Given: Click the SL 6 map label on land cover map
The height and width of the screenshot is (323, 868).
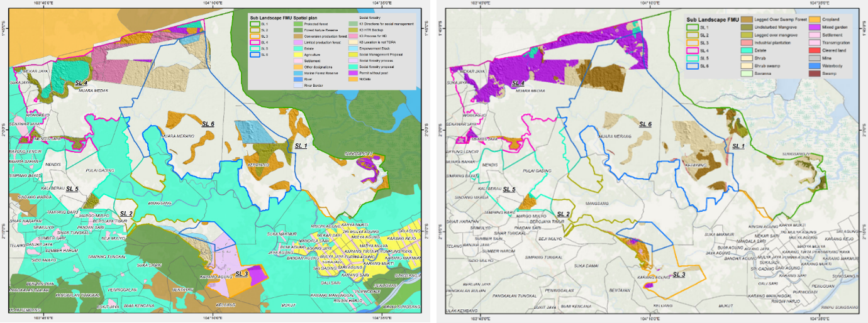Looking at the screenshot, I should pos(644,124).
